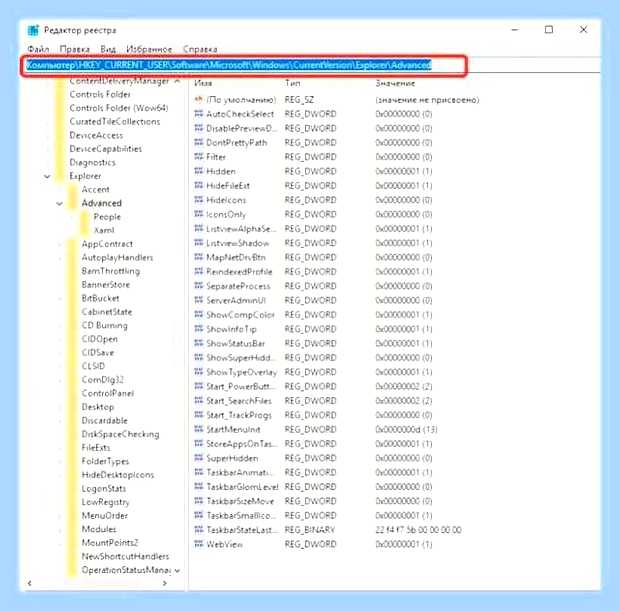Select the Start_TrackProgs value icon
This screenshot has width=620, height=611.
tap(199, 414)
